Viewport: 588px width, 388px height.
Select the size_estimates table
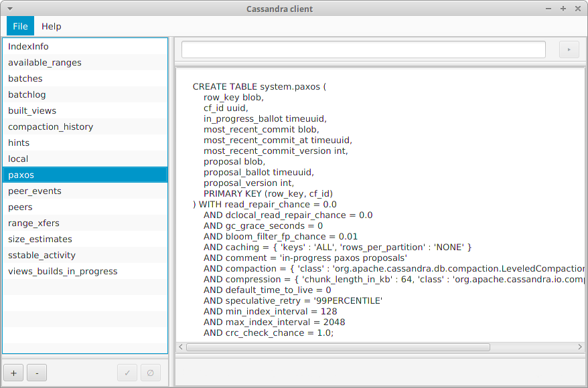point(85,239)
